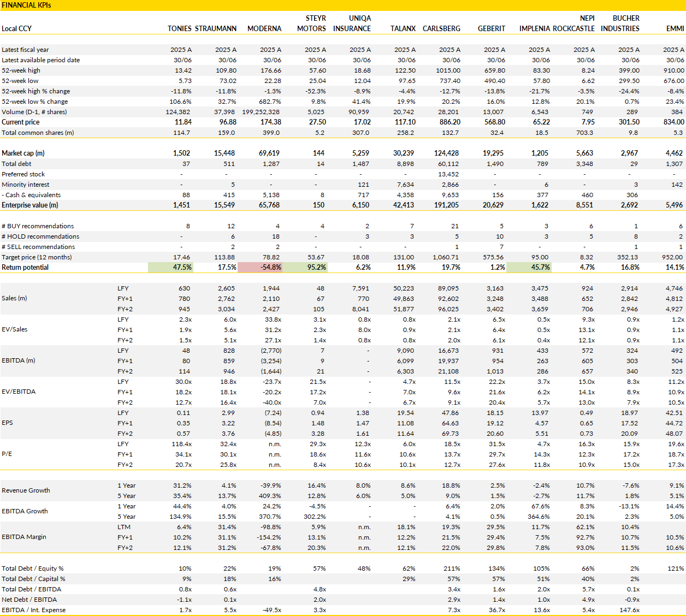Click Emmi current price 834.00 cell
Viewport: 686px width, 616px height.
coord(674,122)
